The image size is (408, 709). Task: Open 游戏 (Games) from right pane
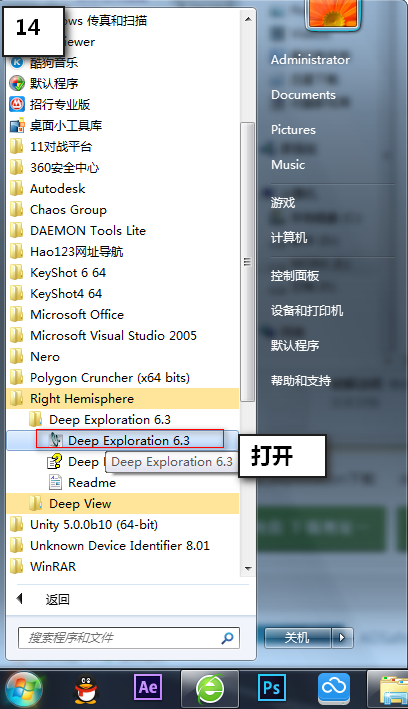point(283,203)
